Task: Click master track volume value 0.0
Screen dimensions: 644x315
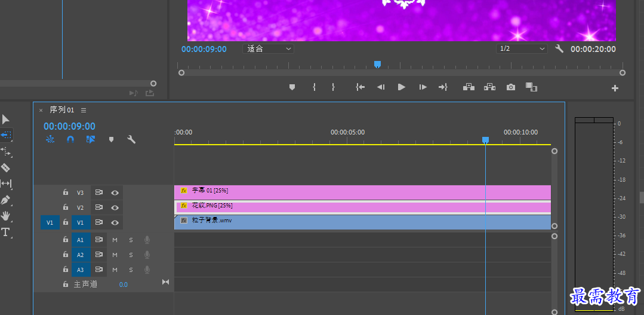Action: (123, 285)
